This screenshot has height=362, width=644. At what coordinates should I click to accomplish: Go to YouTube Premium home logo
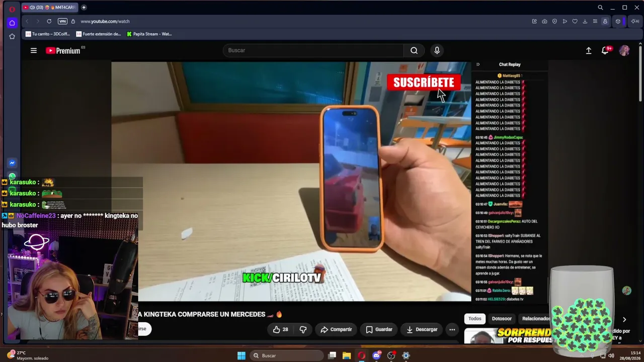[63, 50]
